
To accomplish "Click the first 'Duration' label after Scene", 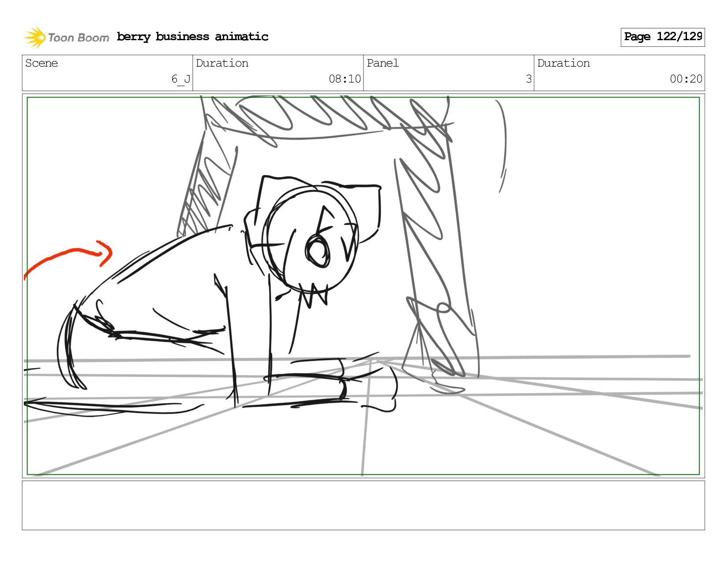I will (x=222, y=63).
